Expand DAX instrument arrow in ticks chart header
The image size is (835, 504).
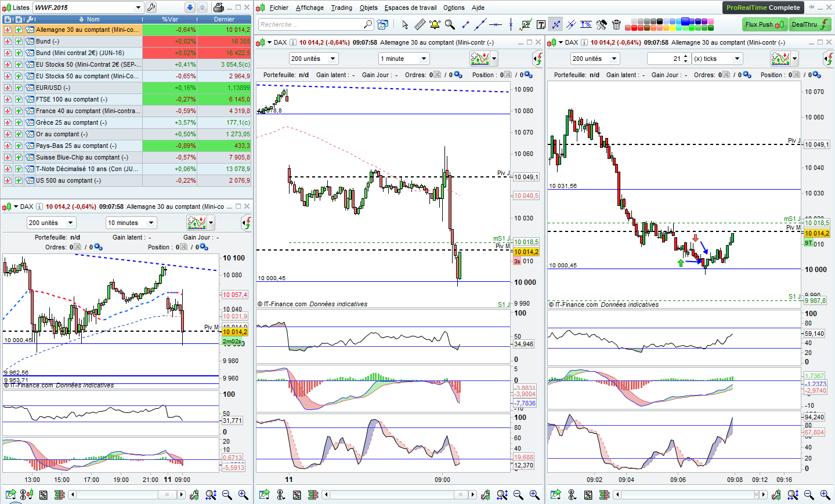[561, 42]
